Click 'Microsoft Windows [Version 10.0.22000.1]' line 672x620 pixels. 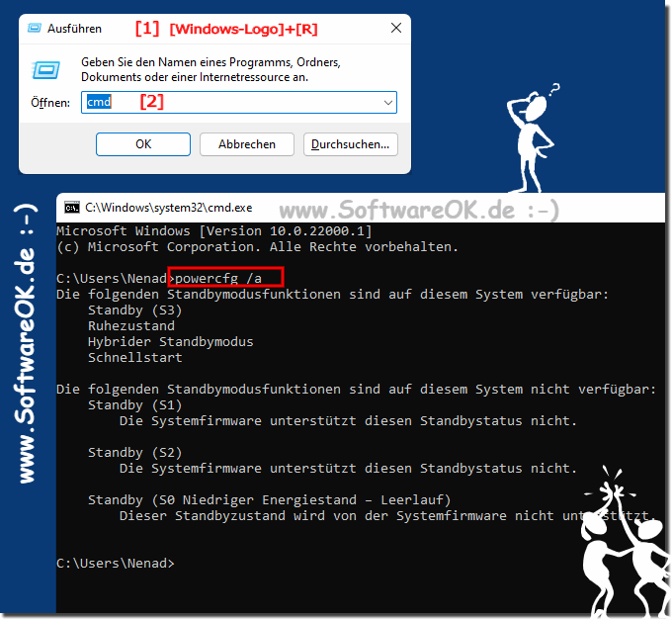pos(214,231)
